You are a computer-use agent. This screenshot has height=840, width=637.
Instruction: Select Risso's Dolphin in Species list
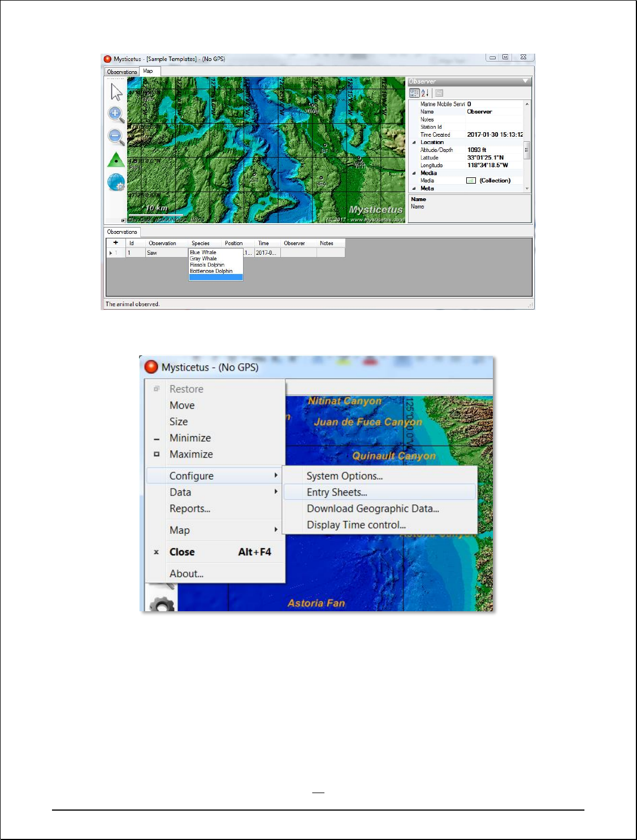click(x=216, y=265)
